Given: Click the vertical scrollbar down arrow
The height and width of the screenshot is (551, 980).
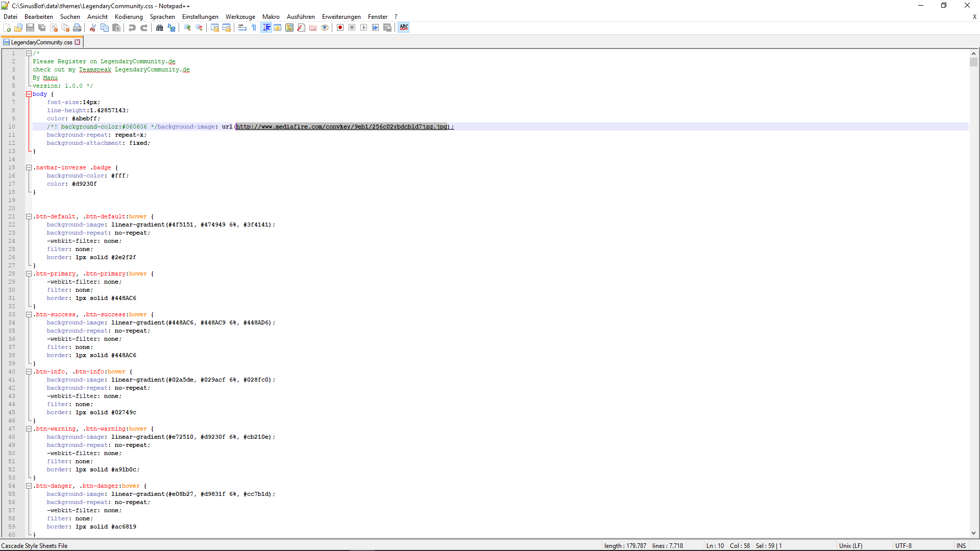Looking at the screenshot, I should pyautogui.click(x=973, y=533).
